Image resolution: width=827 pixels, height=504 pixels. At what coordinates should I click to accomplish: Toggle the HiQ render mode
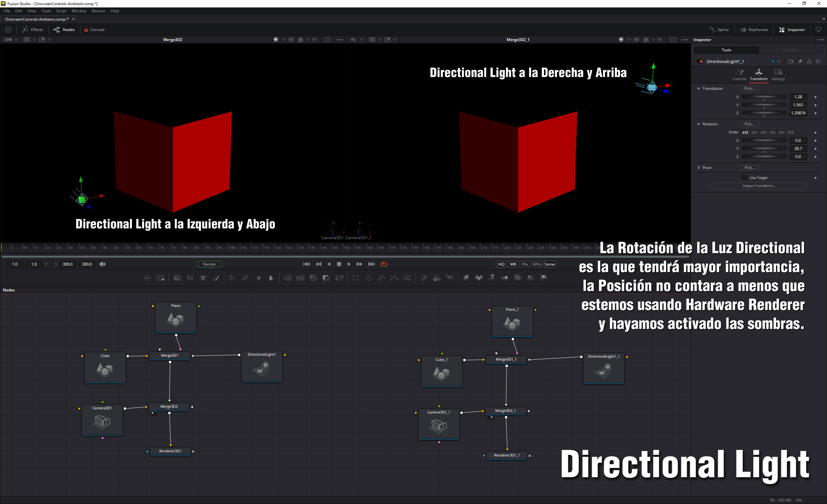pyautogui.click(x=501, y=264)
